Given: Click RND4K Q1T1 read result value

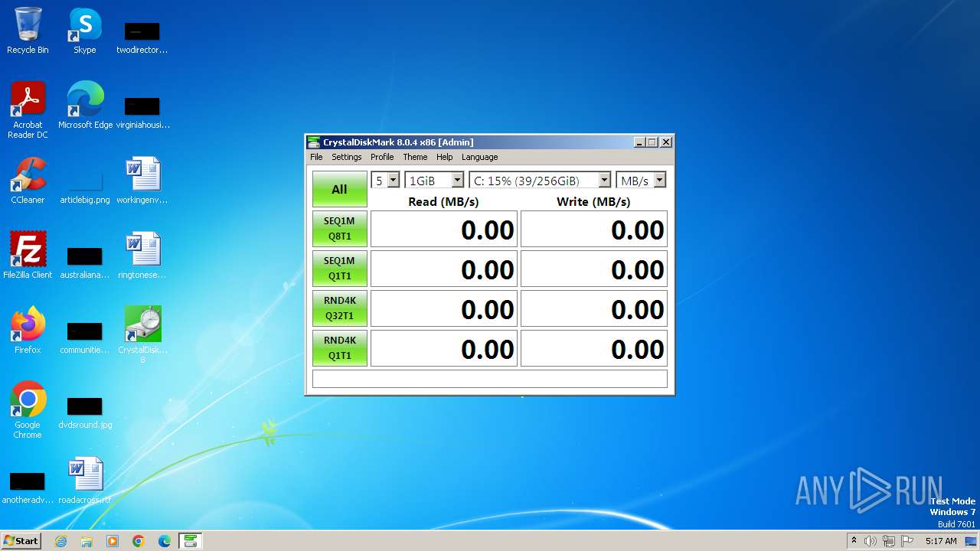Looking at the screenshot, I should 444,348.
